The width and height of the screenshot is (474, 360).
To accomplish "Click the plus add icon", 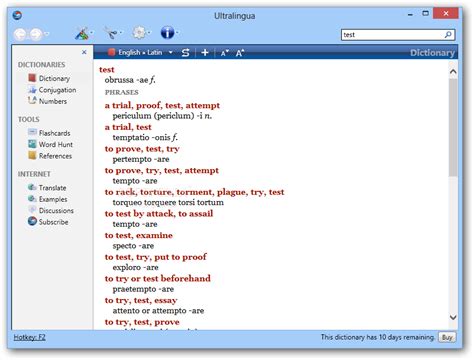I will pyautogui.click(x=205, y=53).
